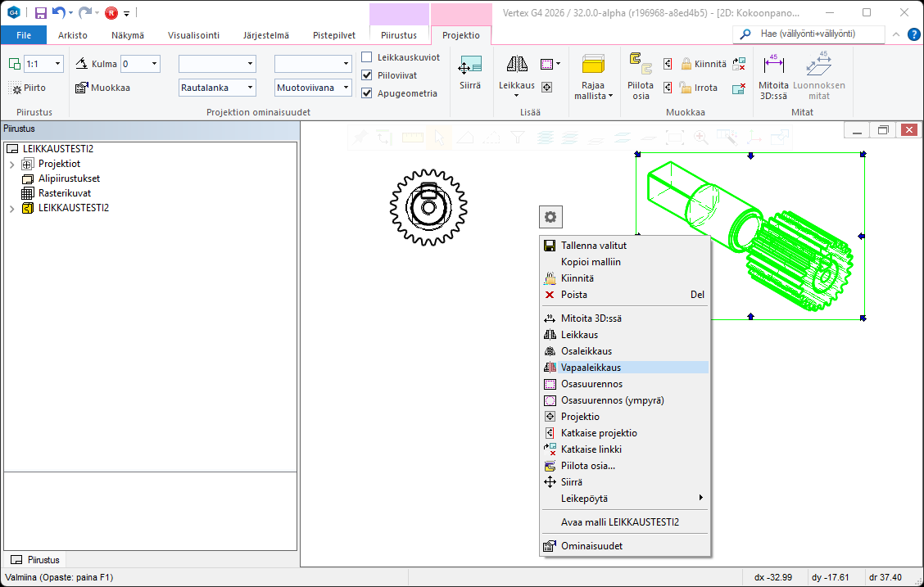Enable the Leikkauskuviot checkbox

(367, 57)
